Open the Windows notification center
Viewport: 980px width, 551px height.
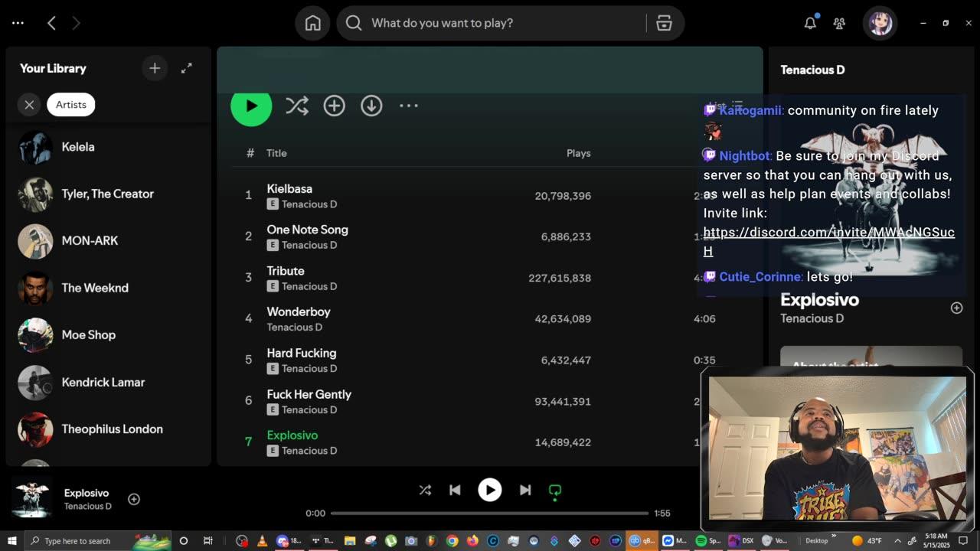tap(964, 540)
